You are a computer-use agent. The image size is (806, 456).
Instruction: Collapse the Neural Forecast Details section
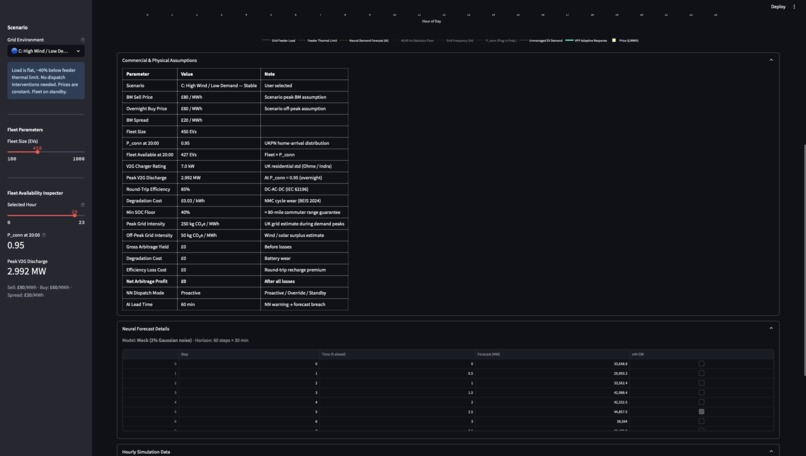coord(771,328)
